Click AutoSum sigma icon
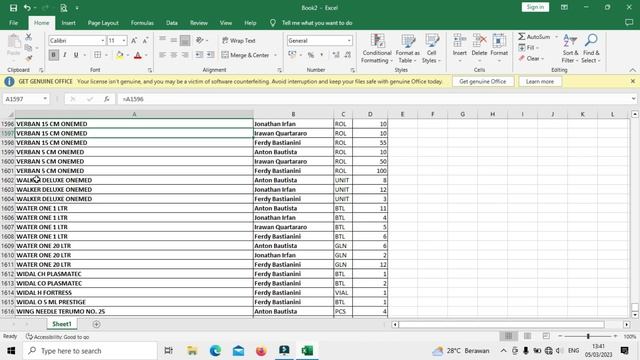640x360 pixels. pyautogui.click(x=522, y=37)
